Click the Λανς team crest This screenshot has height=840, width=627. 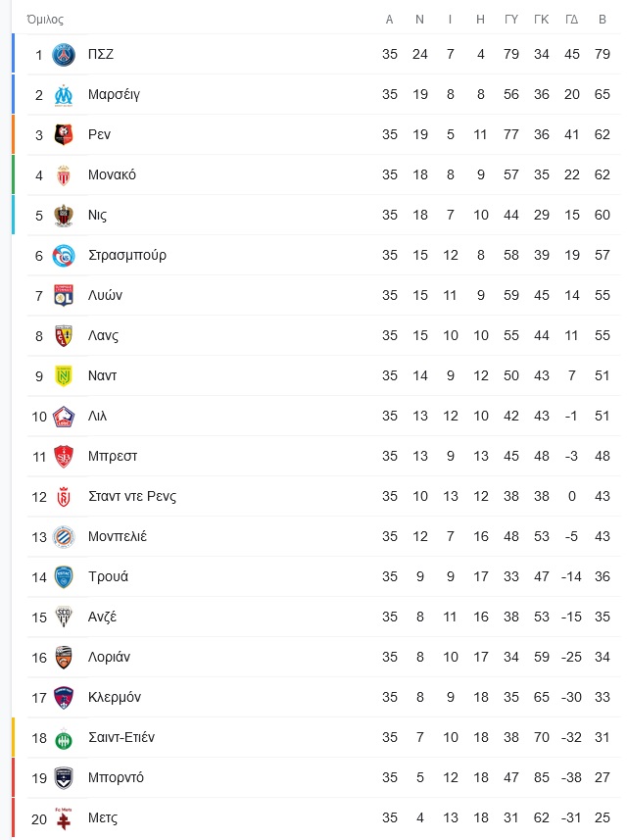[64, 336]
